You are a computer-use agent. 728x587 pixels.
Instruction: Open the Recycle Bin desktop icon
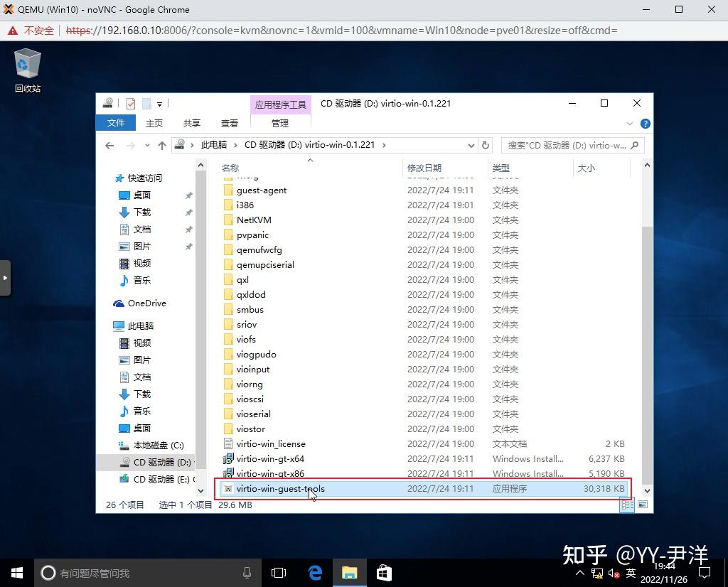[x=28, y=70]
